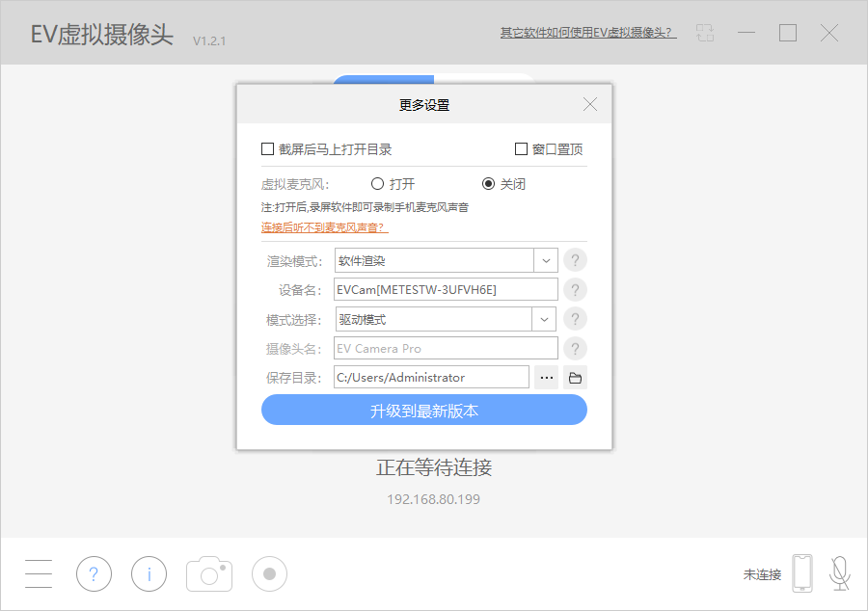868x611 pixels.
Task: Open the 模式选择 dropdown
Action: click(x=547, y=318)
